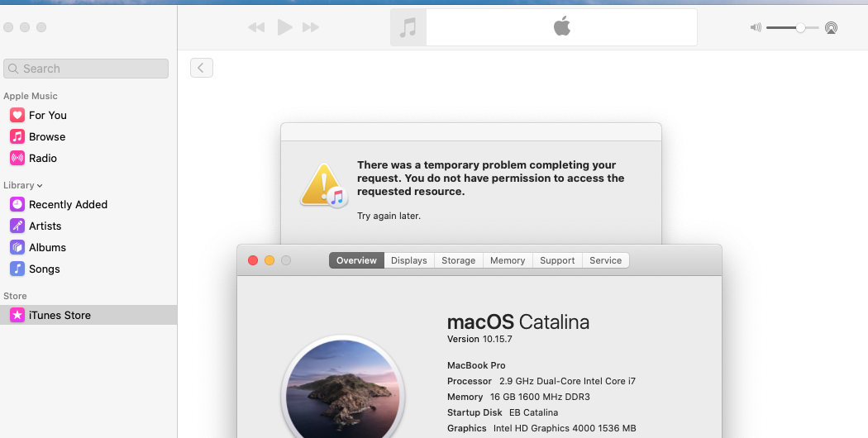
Task: Click the volume speaker icon
Action: (x=756, y=27)
